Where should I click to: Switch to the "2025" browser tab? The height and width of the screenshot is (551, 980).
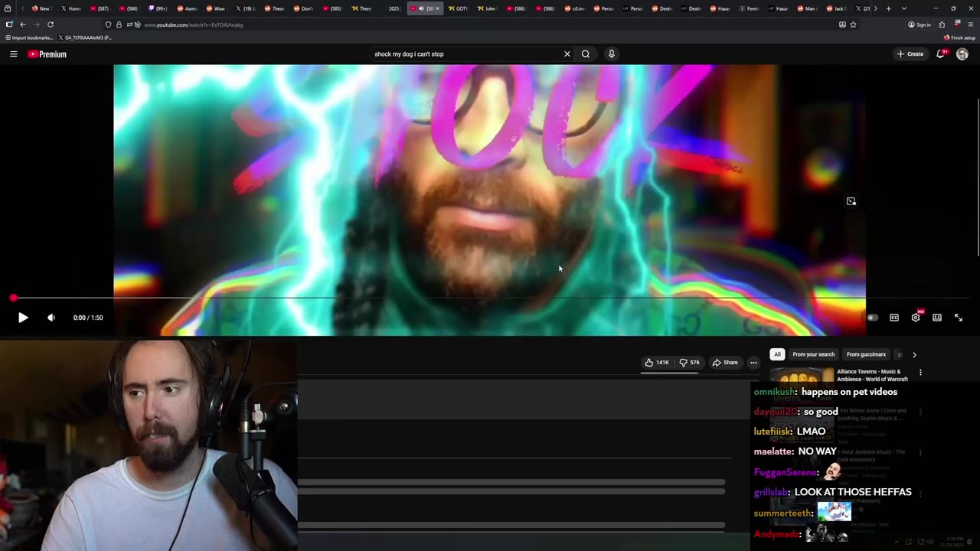(394, 8)
